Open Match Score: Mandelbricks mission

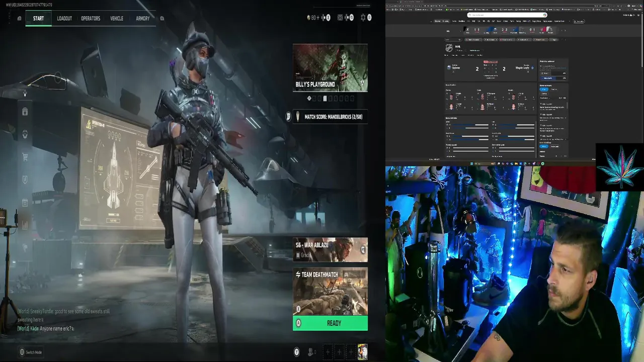pyautogui.click(x=330, y=117)
